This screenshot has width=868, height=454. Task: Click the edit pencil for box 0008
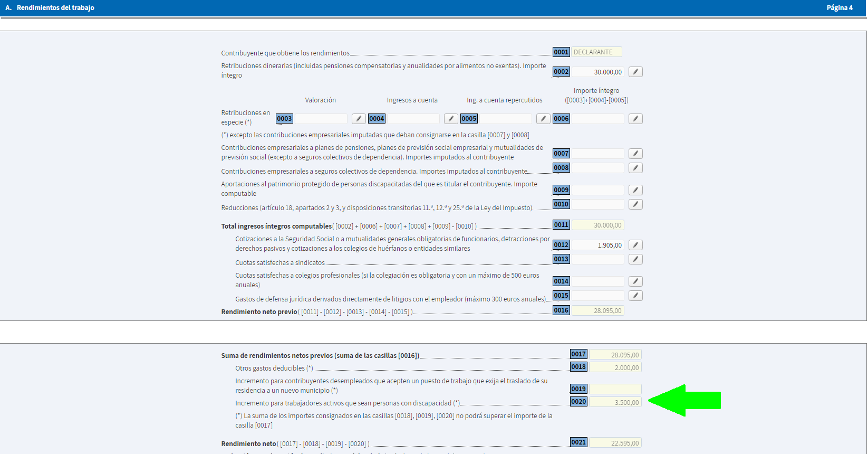pyautogui.click(x=635, y=168)
